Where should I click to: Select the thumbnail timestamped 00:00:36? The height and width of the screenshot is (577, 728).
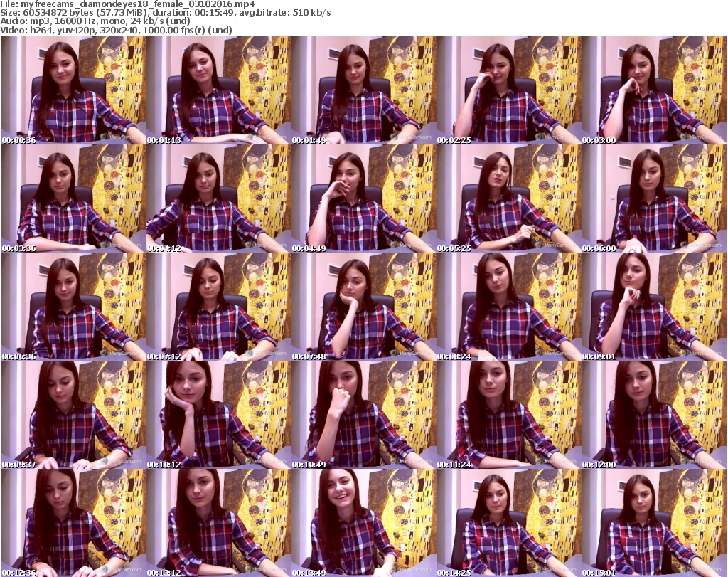pyautogui.click(x=74, y=90)
